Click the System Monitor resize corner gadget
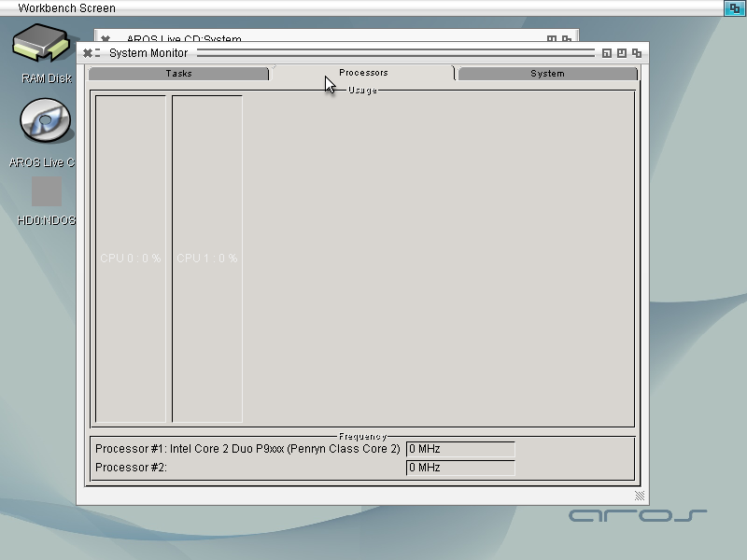The image size is (747, 560). click(640, 496)
